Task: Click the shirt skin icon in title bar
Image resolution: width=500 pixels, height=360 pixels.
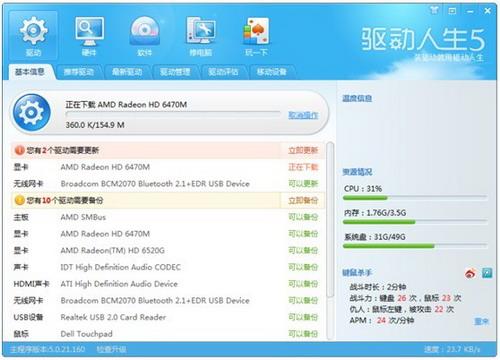Action: [434, 11]
